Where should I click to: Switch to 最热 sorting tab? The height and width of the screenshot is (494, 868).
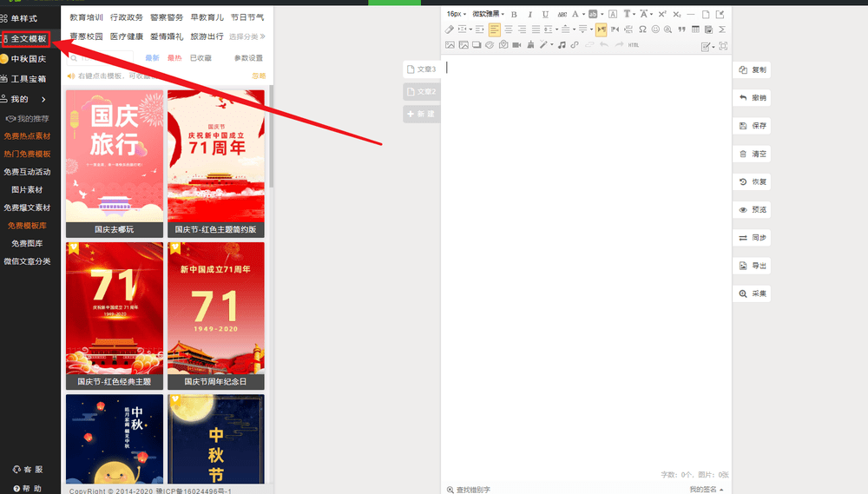point(174,57)
